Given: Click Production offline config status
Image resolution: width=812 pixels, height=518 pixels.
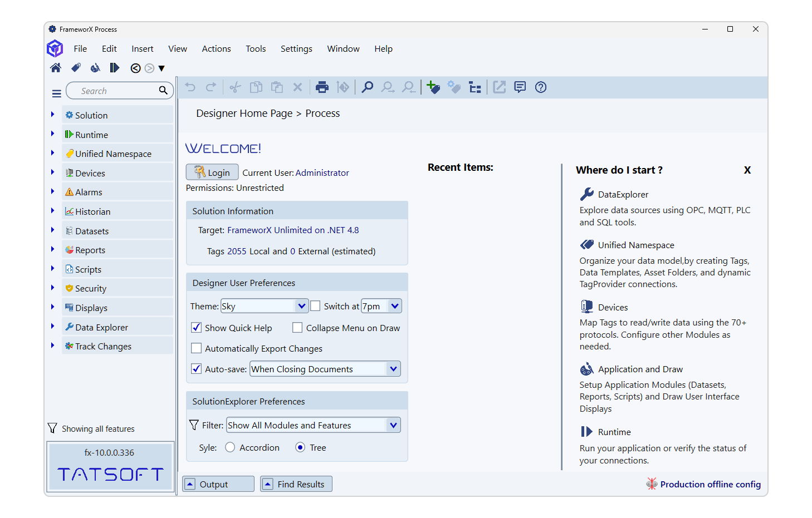Looking at the screenshot, I should 703,484.
